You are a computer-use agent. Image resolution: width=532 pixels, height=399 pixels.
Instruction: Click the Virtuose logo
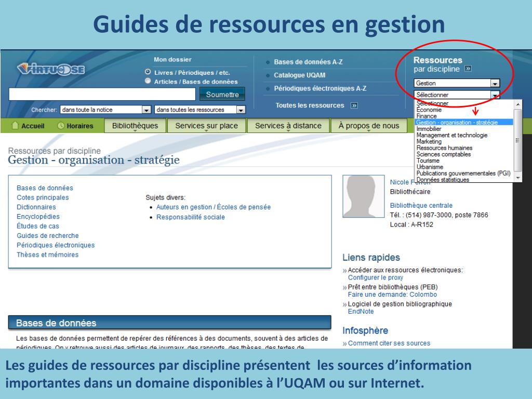click(x=51, y=69)
